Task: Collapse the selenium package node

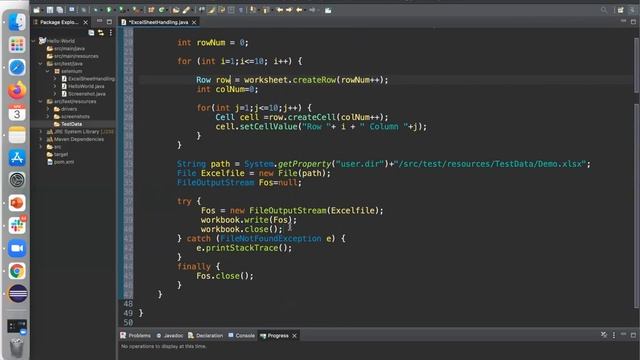Action: pos(48,71)
